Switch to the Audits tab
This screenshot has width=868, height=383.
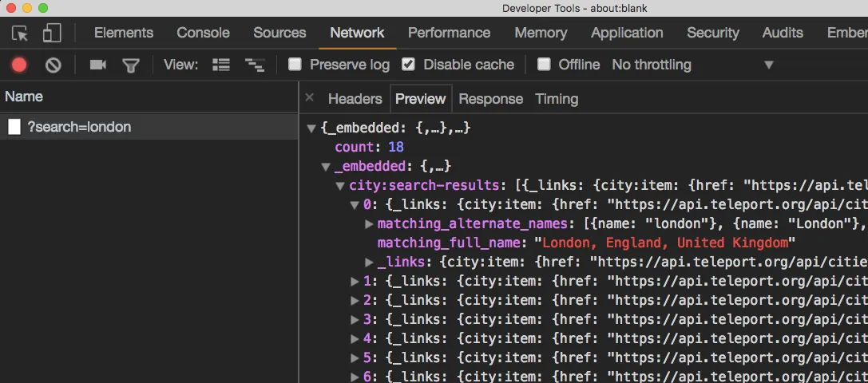(783, 34)
